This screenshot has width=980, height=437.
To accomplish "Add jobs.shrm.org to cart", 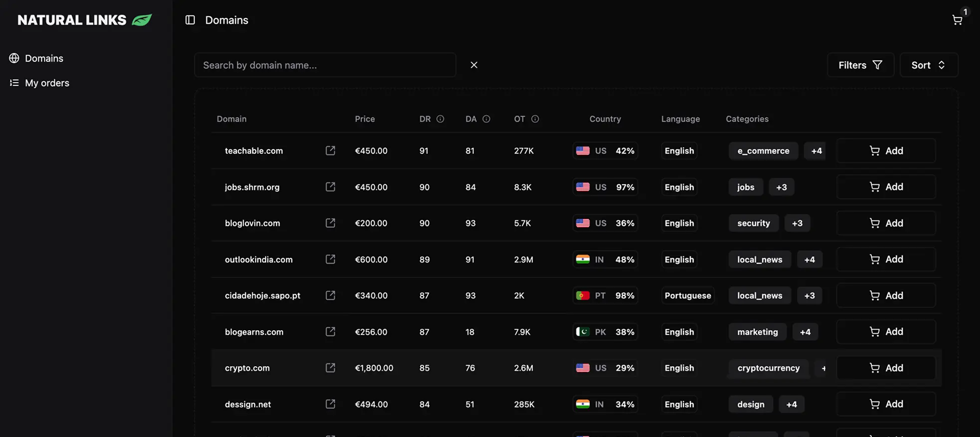I will [886, 187].
